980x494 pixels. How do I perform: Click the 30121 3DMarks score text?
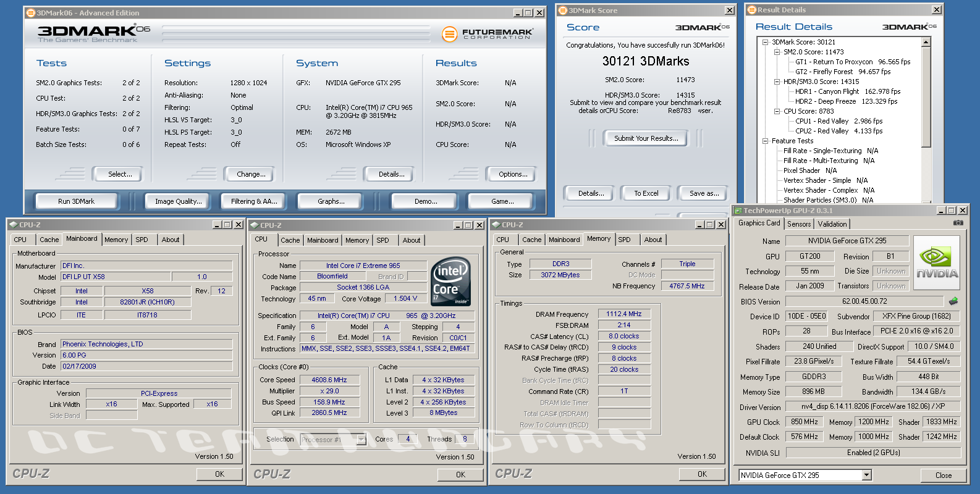[646, 61]
